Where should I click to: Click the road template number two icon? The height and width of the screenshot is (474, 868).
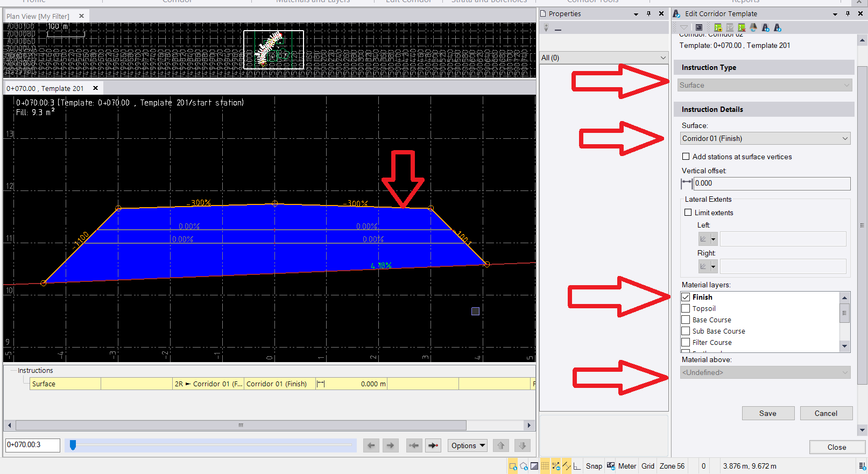(777, 27)
